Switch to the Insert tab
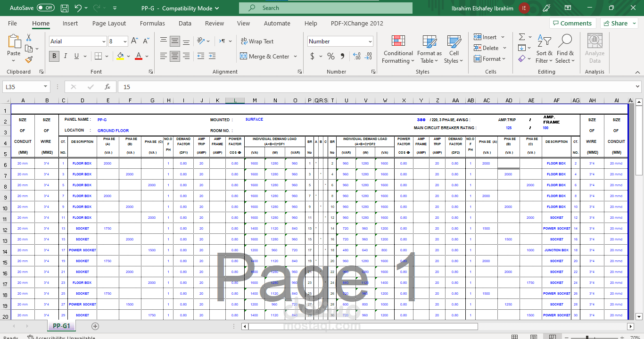 point(70,23)
